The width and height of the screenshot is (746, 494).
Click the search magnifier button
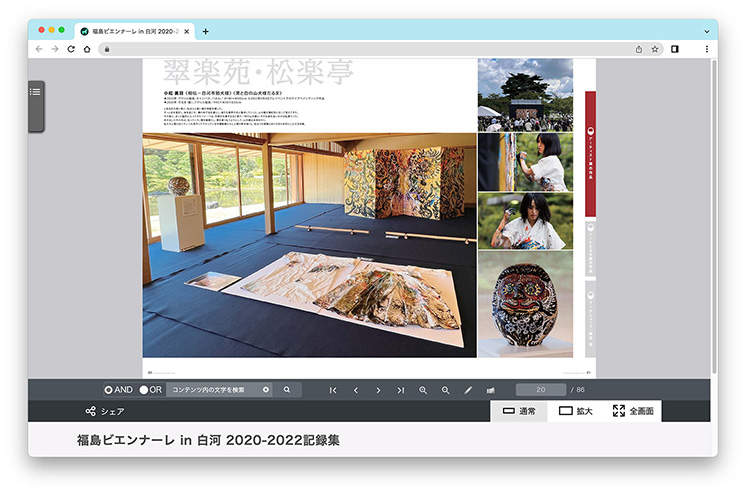coord(286,390)
